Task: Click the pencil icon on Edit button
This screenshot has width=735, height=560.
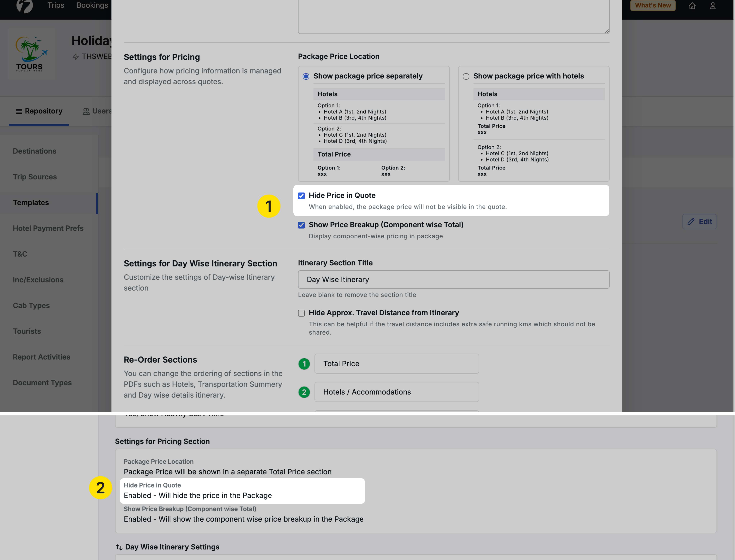Action: pos(691,222)
